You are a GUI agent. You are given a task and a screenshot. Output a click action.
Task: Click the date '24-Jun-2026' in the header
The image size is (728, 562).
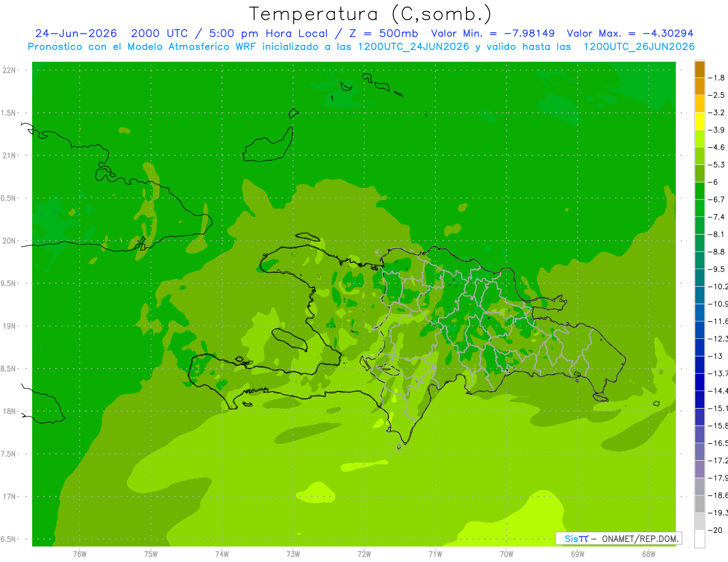(76, 34)
